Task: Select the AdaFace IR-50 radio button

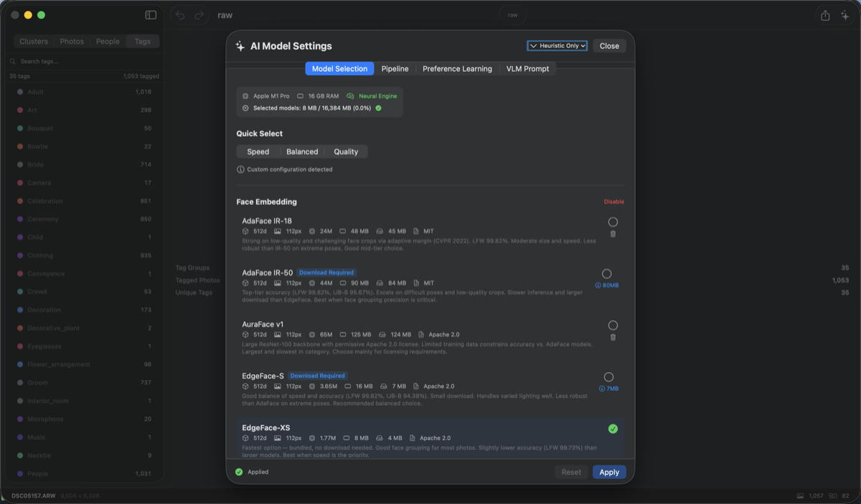Action: pos(607,274)
